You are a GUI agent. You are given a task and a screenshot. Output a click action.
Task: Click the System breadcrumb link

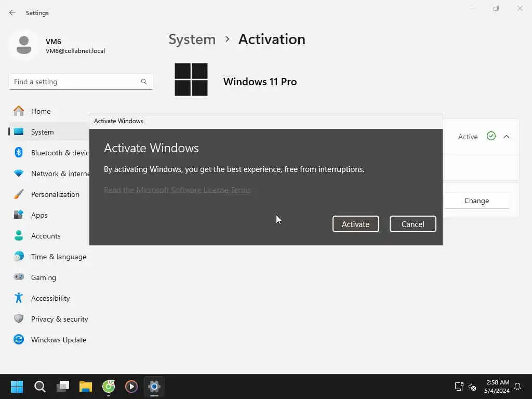point(192,39)
